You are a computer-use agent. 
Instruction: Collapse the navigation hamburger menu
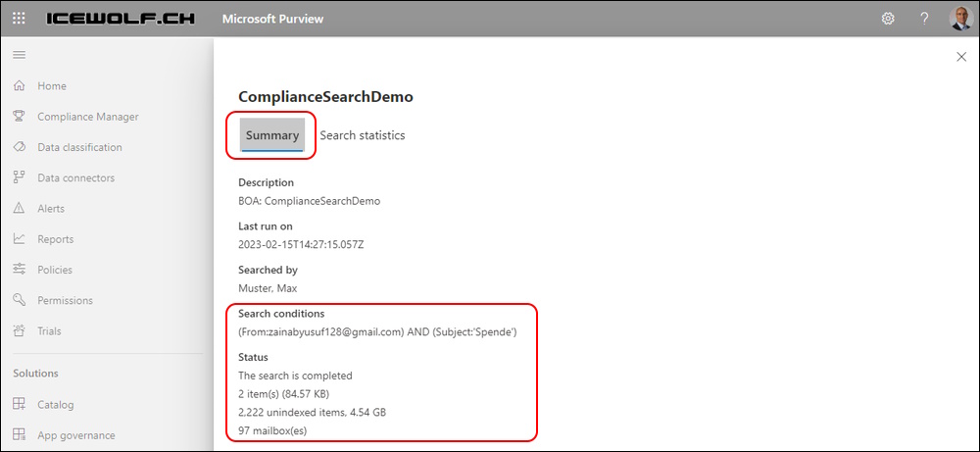(20, 55)
